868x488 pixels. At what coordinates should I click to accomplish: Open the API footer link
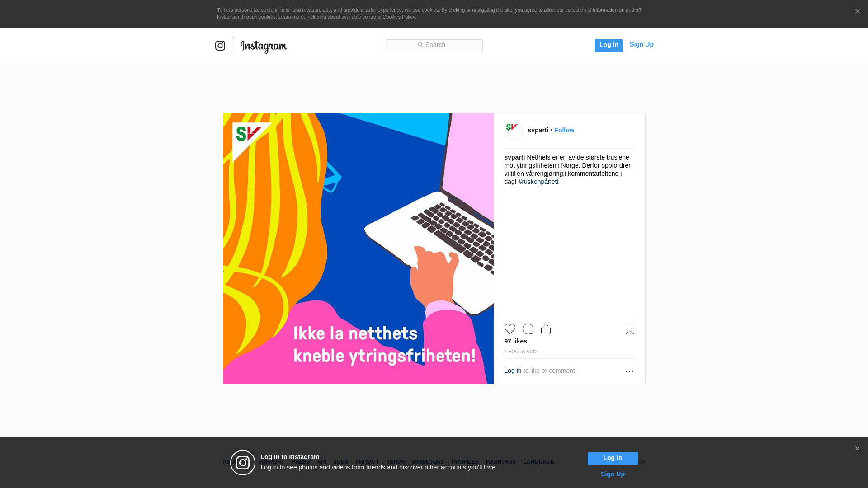click(x=322, y=462)
